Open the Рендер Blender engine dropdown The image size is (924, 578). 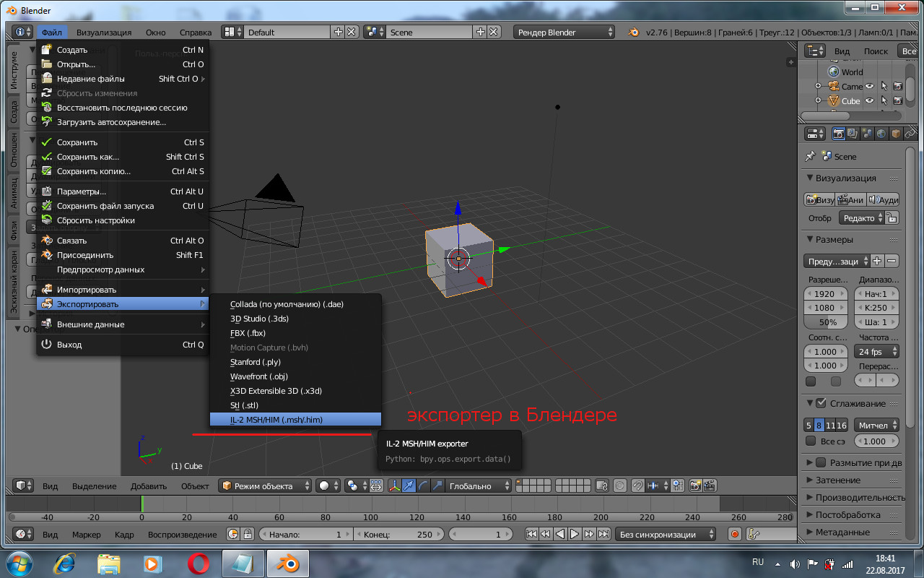pos(565,32)
